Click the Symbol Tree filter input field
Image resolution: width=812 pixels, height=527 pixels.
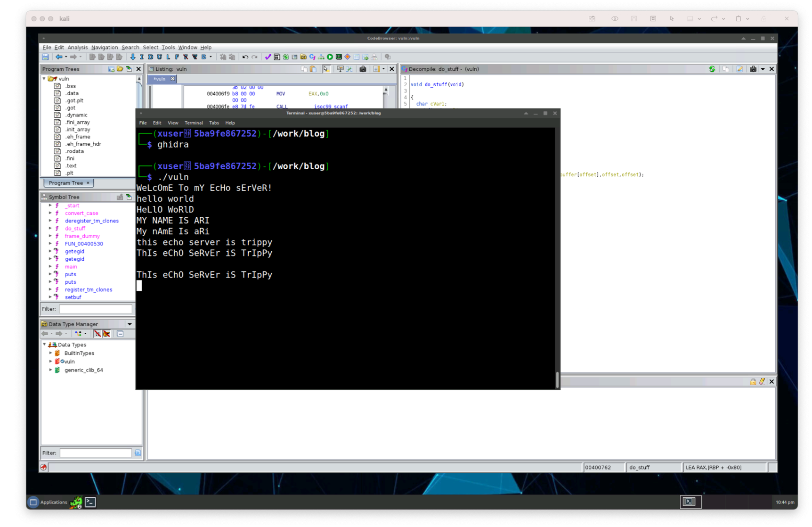96,309
